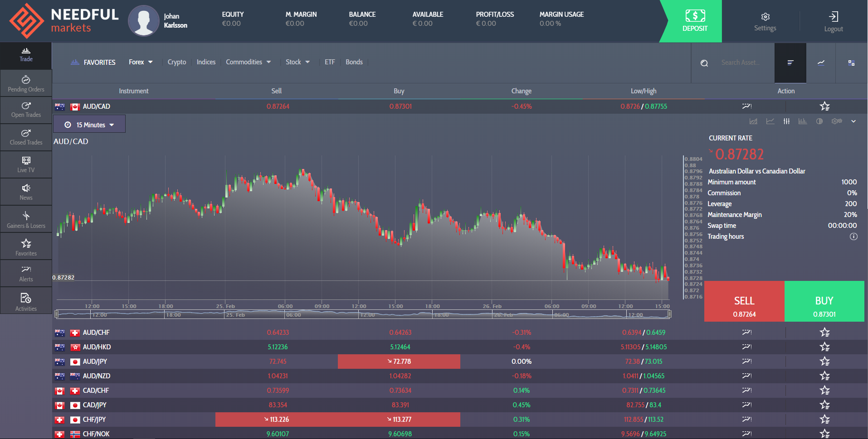This screenshot has height=439, width=868.
Task: Select bar chart type icon
Action: [x=803, y=121]
